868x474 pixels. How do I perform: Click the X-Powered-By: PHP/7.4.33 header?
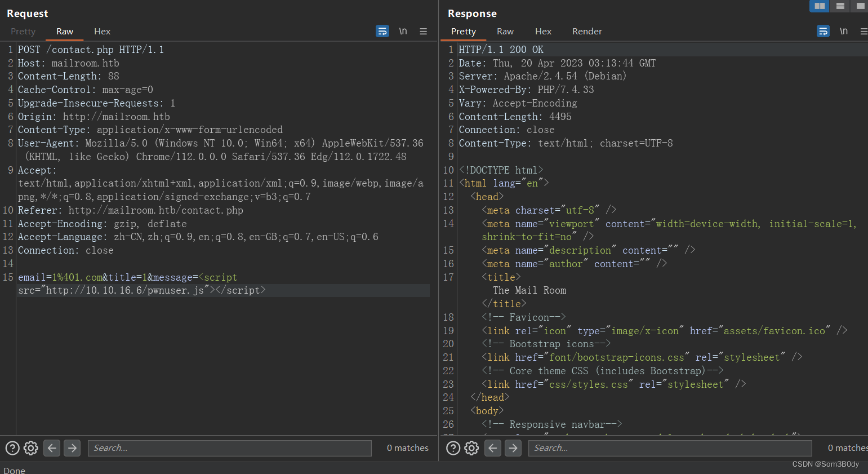527,90
